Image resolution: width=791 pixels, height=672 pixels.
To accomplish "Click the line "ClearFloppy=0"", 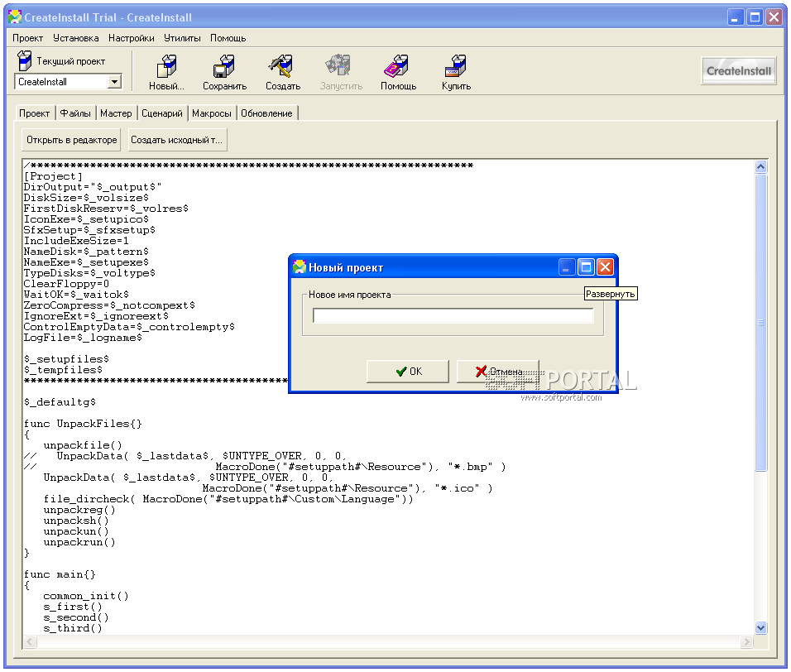I will pyautogui.click(x=66, y=284).
